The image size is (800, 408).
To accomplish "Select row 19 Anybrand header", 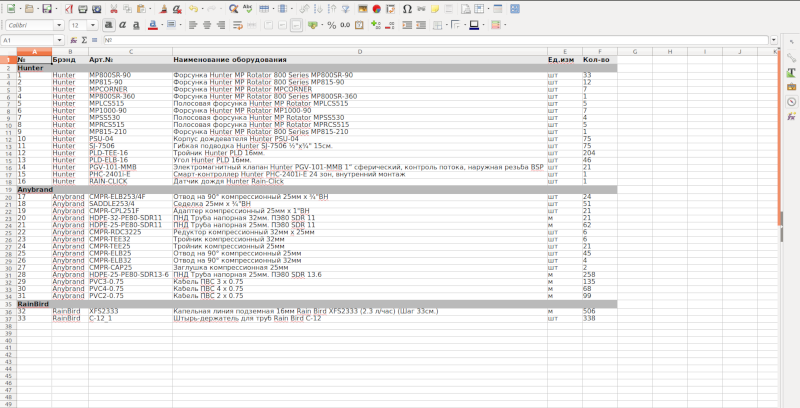I will pyautogui.click(x=8, y=188).
